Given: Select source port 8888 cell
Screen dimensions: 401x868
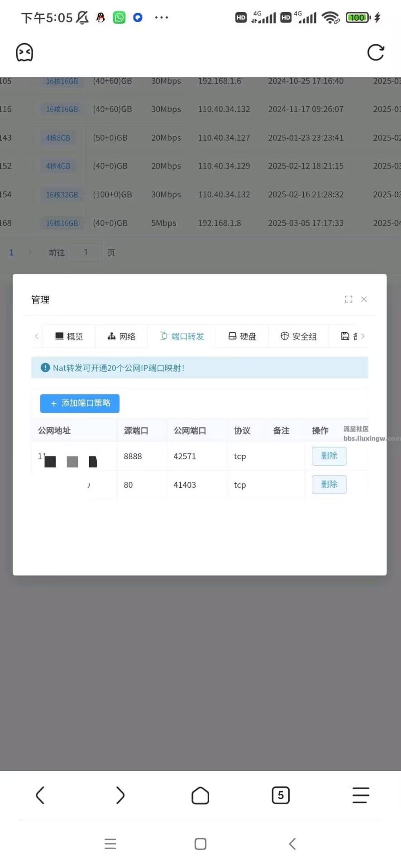Looking at the screenshot, I should point(133,457).
